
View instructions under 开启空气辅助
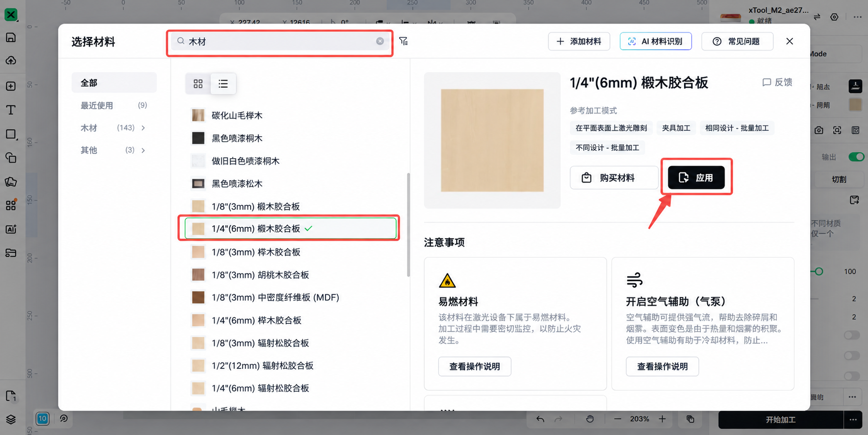(x=662, y=366)
